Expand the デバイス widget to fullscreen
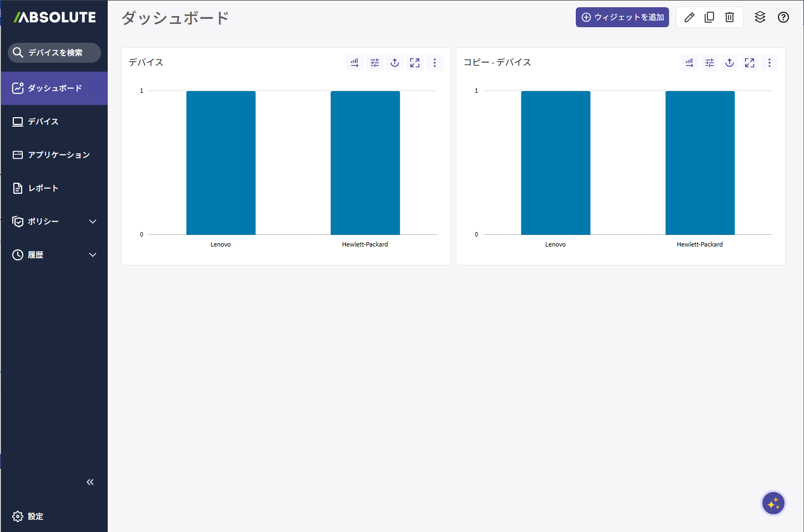 coord(415,63)
